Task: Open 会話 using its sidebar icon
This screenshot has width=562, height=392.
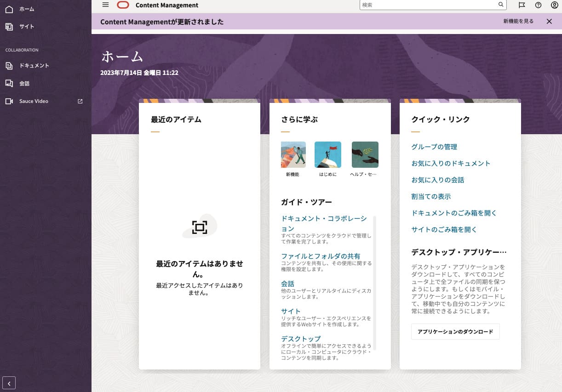Action: coord(9,83)
